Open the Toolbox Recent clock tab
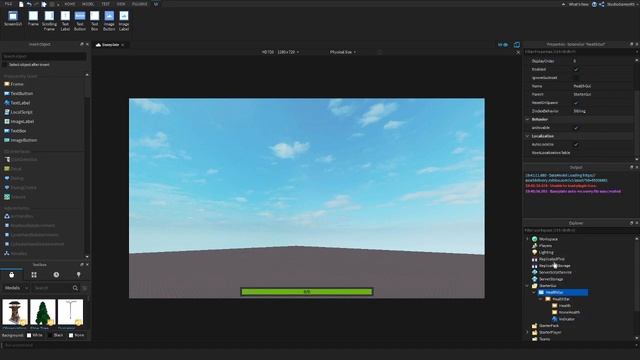 (x=56, y=275)
